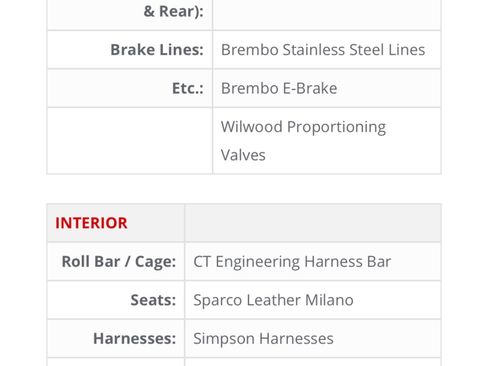
Task: Click the '& Rear):' label text
Action: point(173,11)
